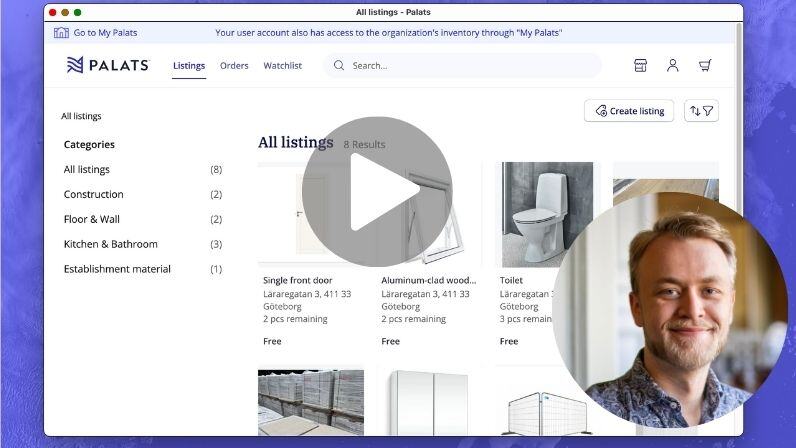
Task: Click the search magnifier icon
Action: pos(339,66)
